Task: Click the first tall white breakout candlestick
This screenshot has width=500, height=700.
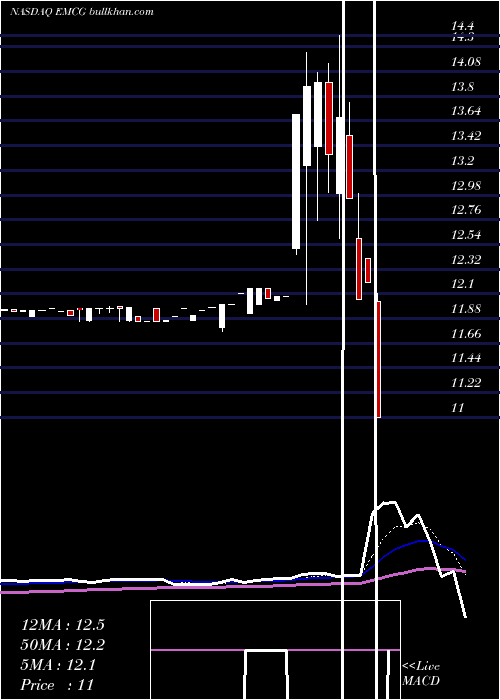Action: tap(296, 181)
